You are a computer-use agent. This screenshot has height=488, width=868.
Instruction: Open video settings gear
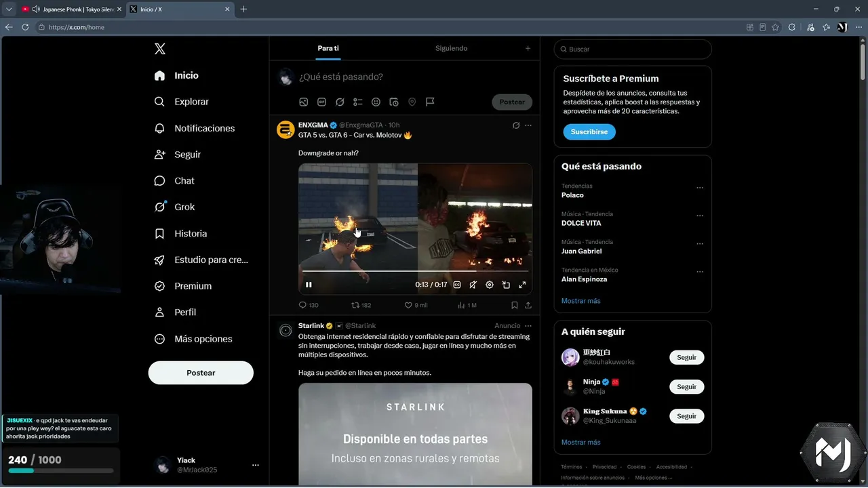[490, 285]
